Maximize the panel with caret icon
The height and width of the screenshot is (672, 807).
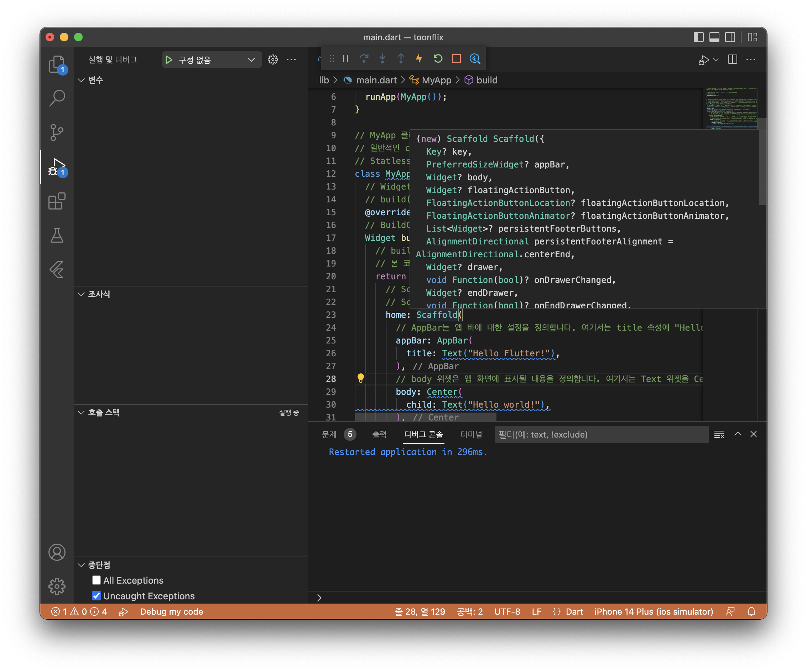click(738, 434)
